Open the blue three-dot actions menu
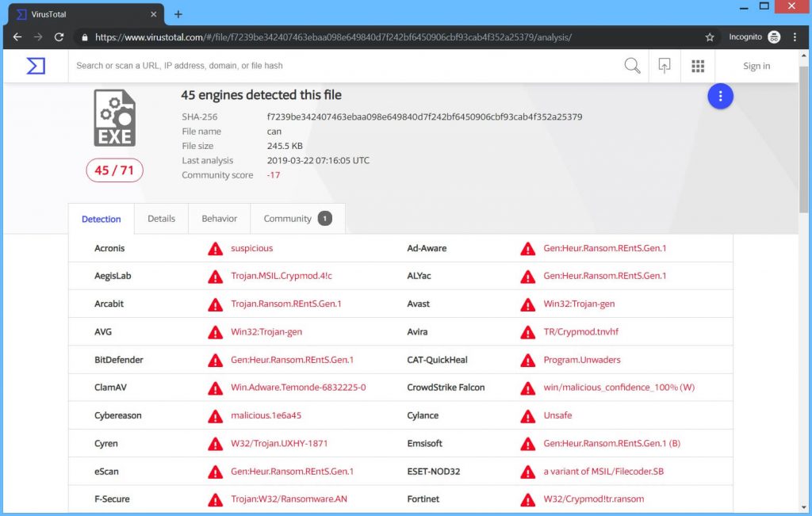The width and height of the screenshot is (812, 516). pos(720,96)
